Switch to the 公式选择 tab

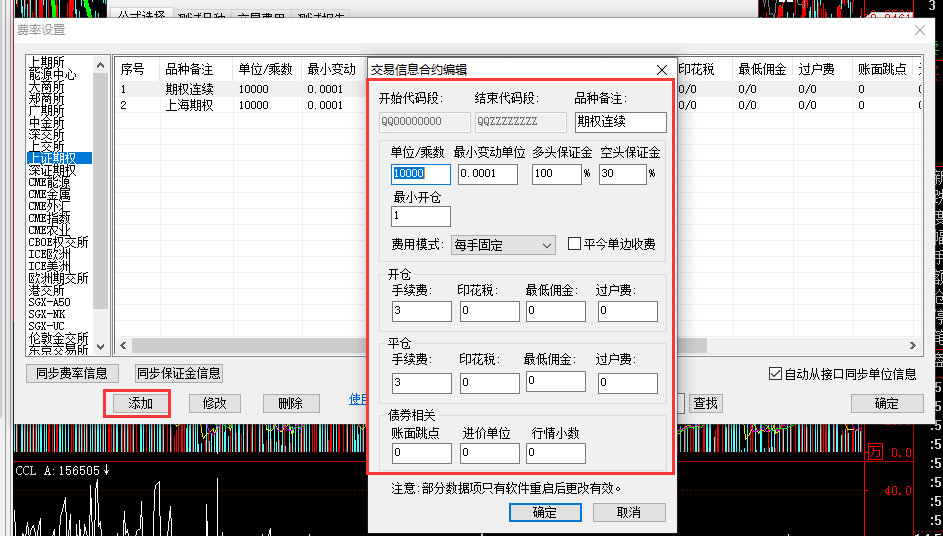(139, 17)
